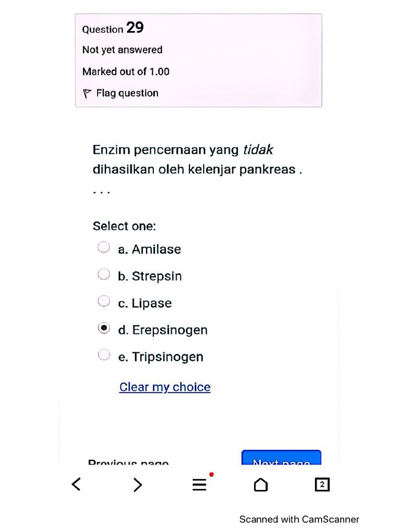Click the answer label 'e. Tripsinogen'
Image resolution: width=399 pixels, height=532 pixels.
161,357
